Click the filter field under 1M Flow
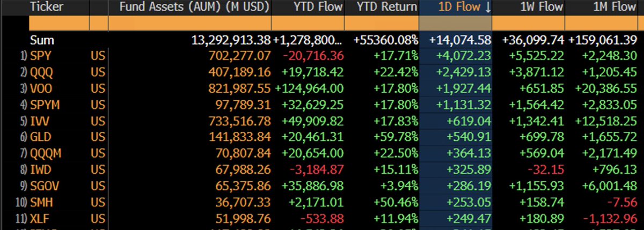The image size is (644, 230). (x=604, y=24)
